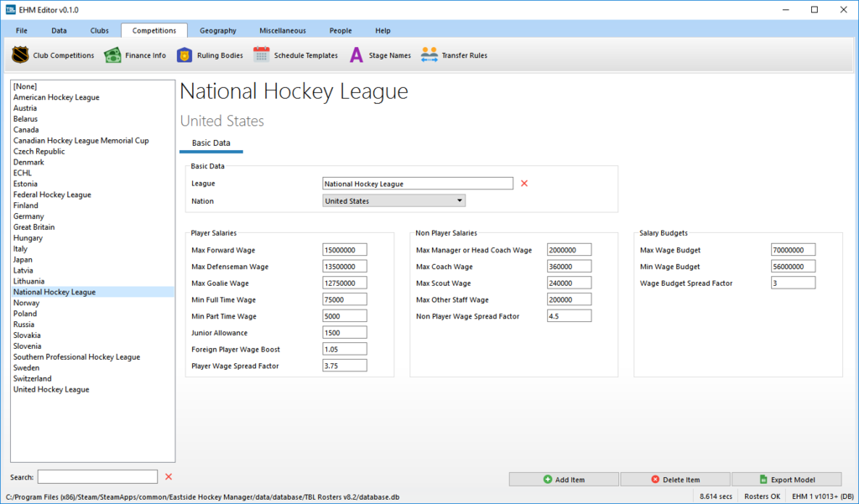Switch to the Geography tab
Viewport: 859px width, 504px height.
(x=218, y=31)
